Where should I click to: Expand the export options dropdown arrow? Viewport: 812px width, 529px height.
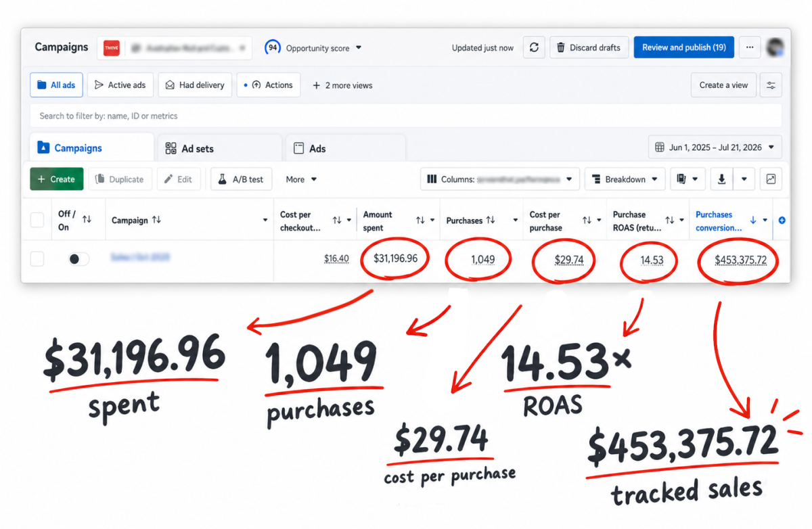(744, 179)
